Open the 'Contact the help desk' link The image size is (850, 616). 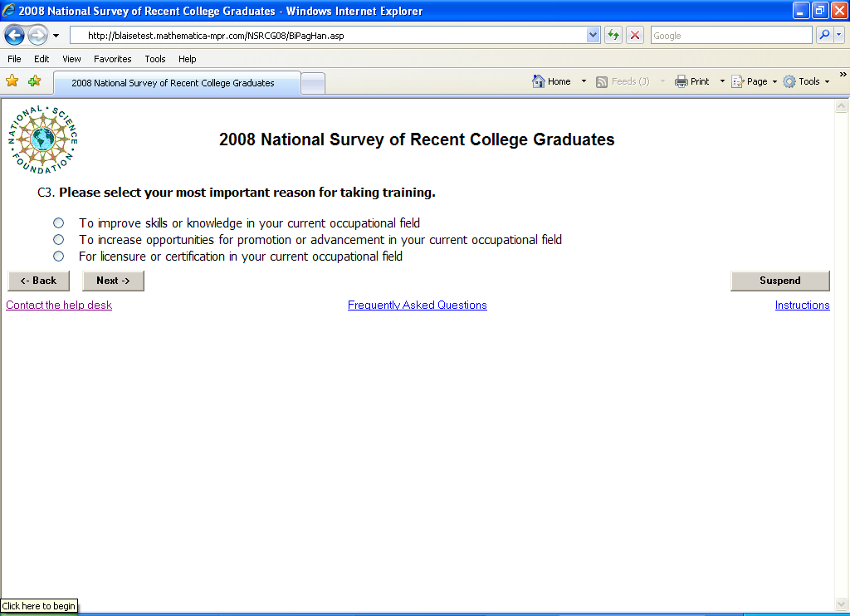[x=59, y=306]
